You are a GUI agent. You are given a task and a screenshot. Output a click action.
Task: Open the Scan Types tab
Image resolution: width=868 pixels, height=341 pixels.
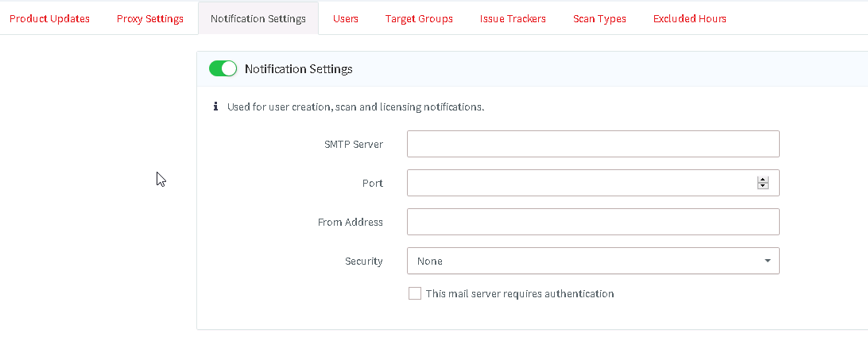[599, 18]
